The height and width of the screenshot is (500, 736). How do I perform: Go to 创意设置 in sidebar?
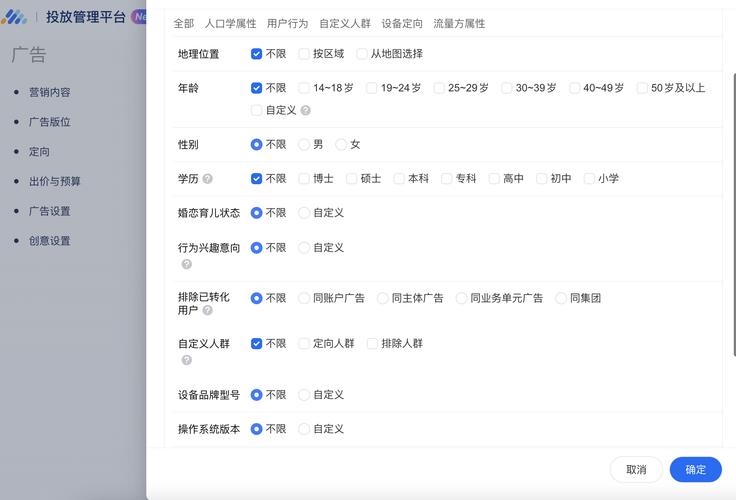tap(49, 241)
